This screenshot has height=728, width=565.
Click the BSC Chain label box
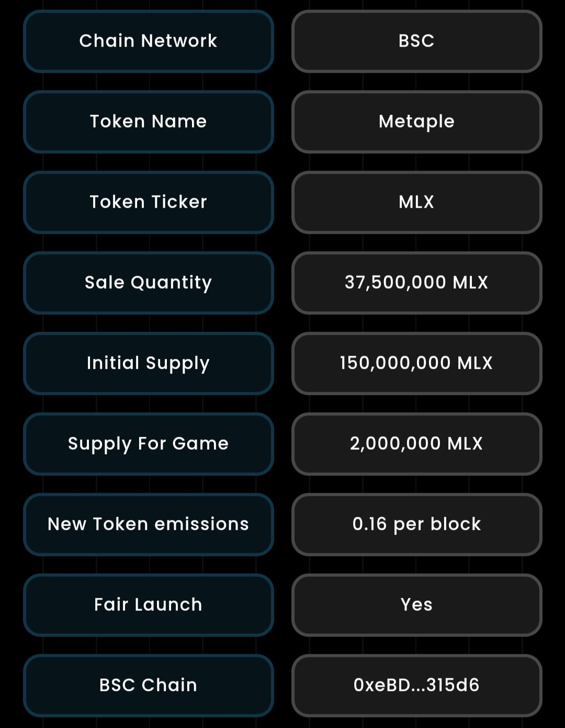click(149, 686)
